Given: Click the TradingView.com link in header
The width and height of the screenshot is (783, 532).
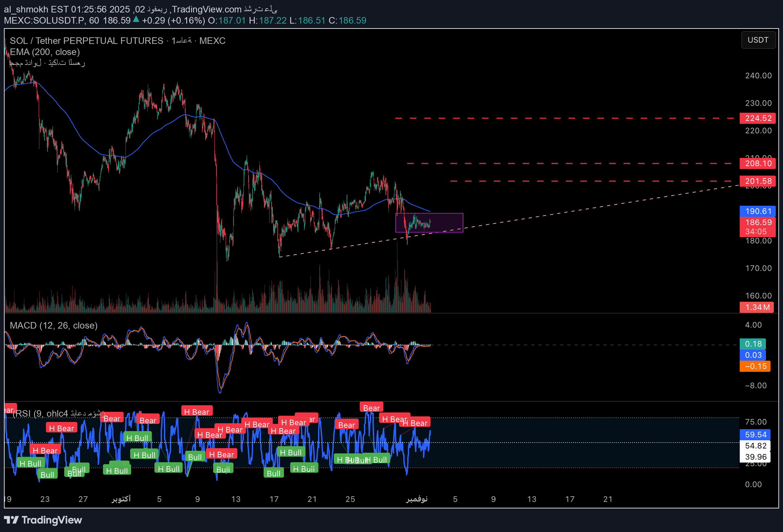Looking at the screenshot, I should 207,9.
